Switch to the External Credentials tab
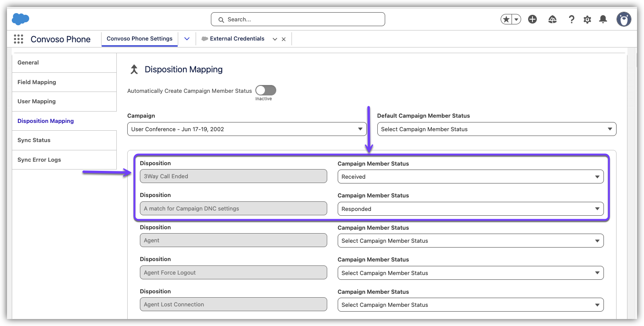Image resolution: width=644 pixels, height=326 pixels. pos(237,39)
